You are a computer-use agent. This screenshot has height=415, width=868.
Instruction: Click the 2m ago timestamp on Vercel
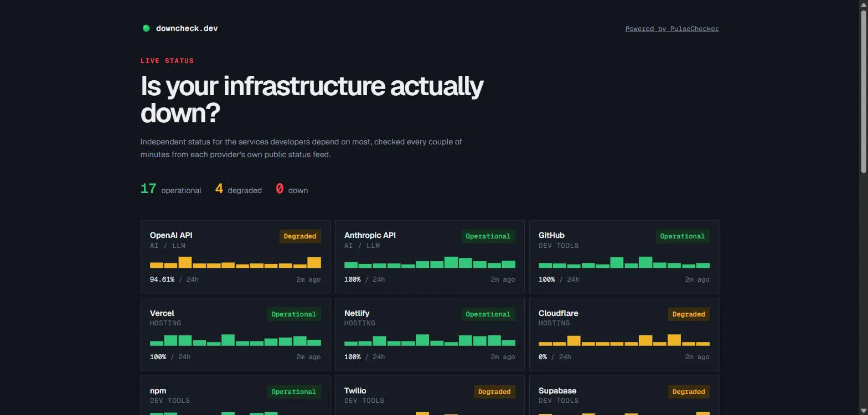tap(308, 357)
